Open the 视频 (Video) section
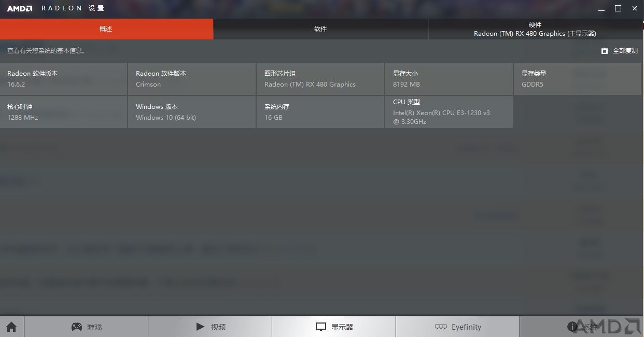644x337 pixels. (x=210, y=327)
